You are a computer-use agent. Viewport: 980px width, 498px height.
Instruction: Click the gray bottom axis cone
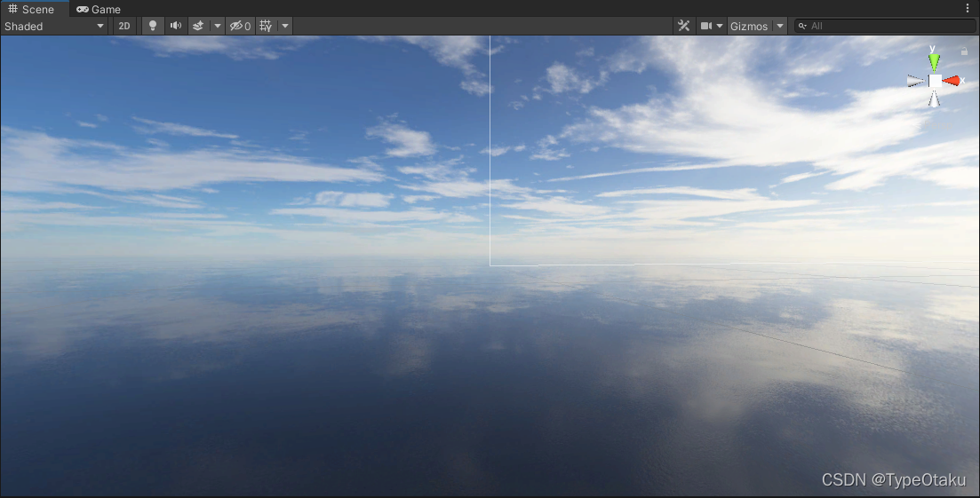934,99
